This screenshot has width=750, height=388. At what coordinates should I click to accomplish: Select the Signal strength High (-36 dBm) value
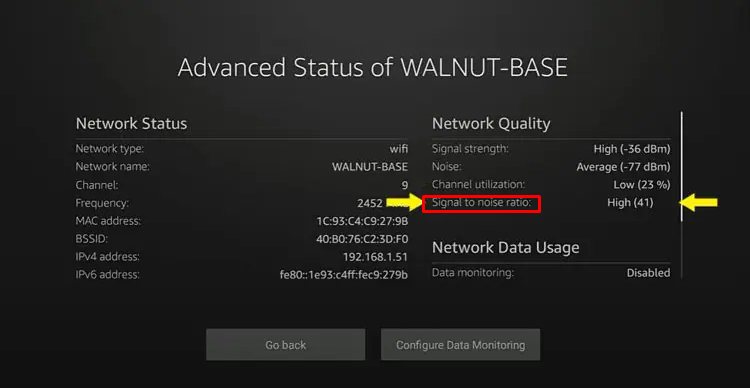click(632, 149)
